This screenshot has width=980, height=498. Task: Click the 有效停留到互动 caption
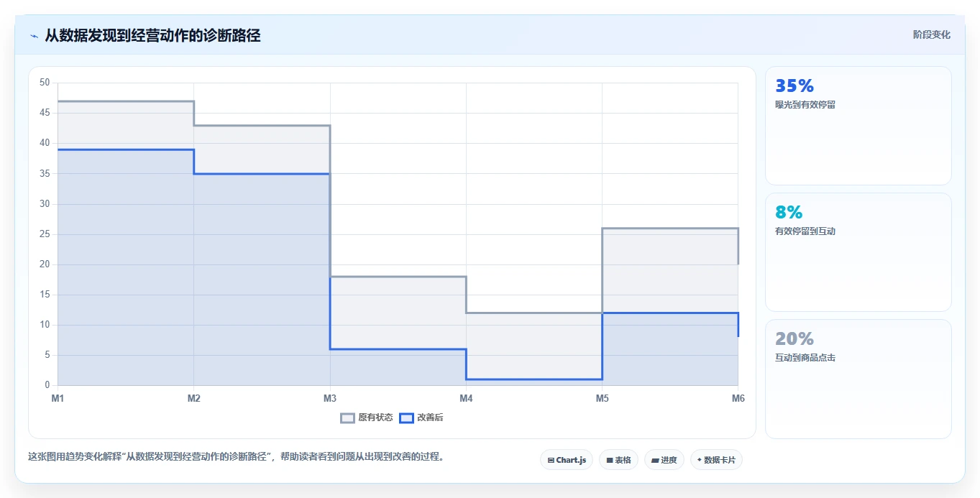[805, 231]
